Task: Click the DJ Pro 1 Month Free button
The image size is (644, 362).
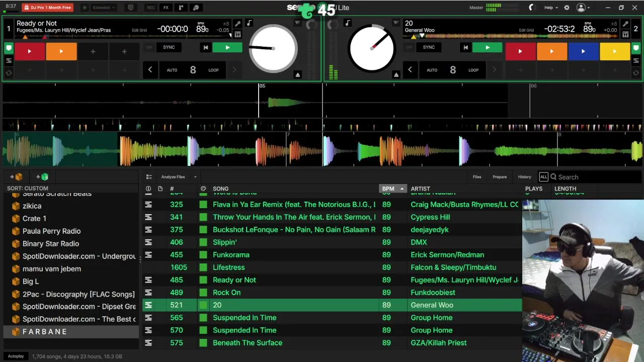Action: [48, 8]
